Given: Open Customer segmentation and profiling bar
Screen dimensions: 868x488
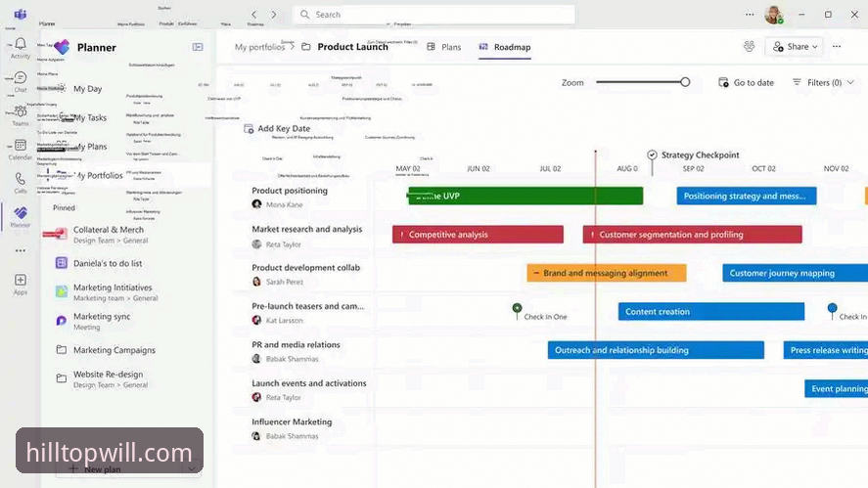Looking at the screenshot, I should [x=693, y=235].
